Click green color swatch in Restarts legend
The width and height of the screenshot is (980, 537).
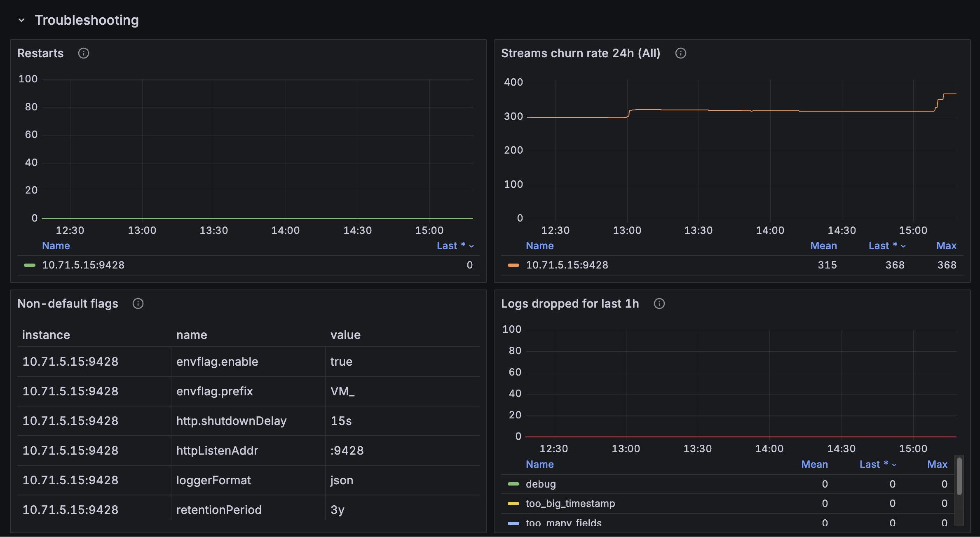pyautogui.click(x=30, y=265)
